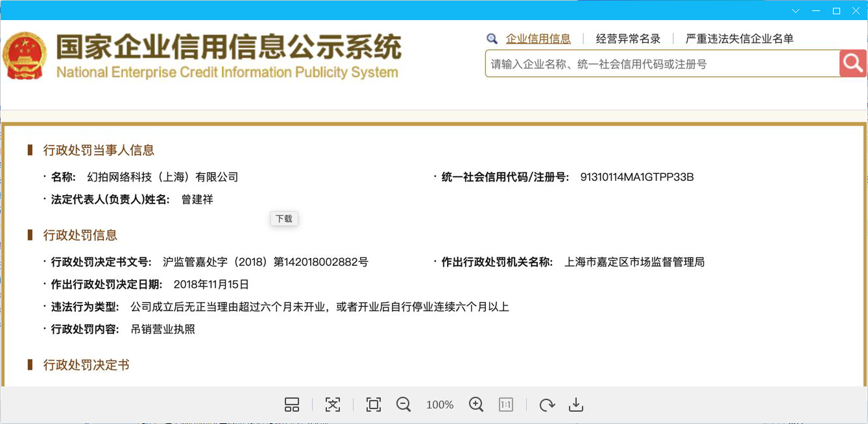The height and width of the screenshot is (424, 868).
Task: Show actual size with 1:1 icon
Action: [506, 405]
